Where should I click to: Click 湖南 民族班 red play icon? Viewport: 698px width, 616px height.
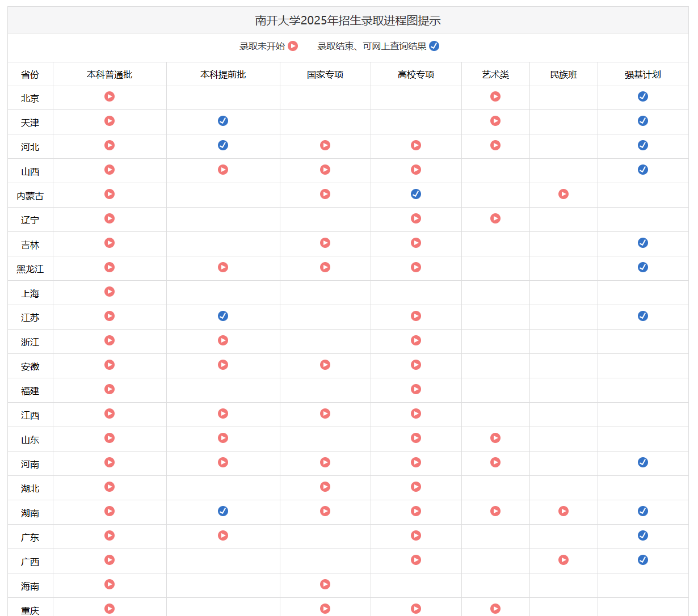(x=564, y=511)
